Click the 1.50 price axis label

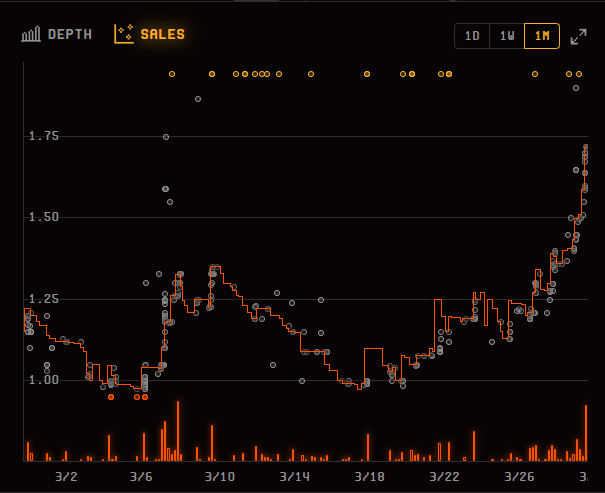click(x=44, y=217)
